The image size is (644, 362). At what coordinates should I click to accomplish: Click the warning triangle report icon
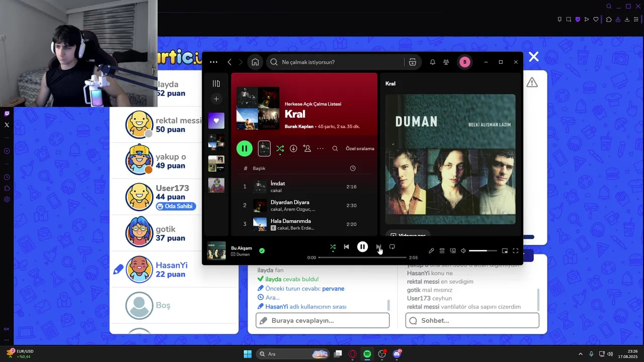click(532, 82)
